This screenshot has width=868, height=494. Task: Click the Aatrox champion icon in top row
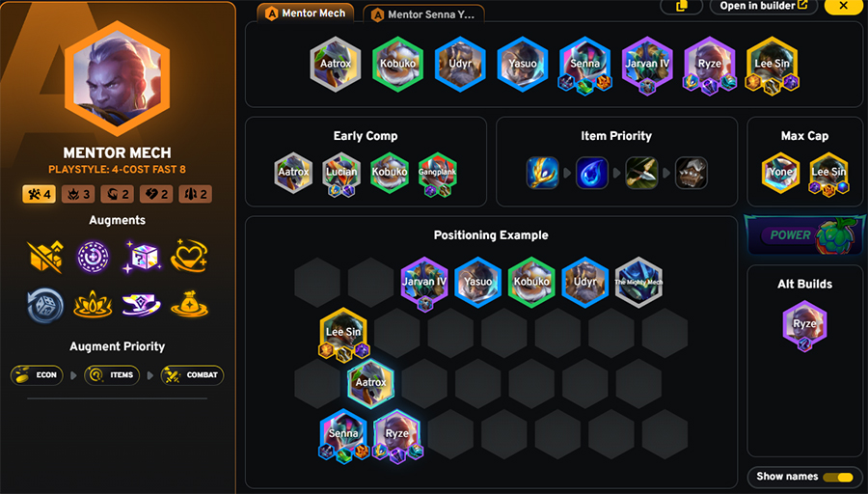point(336,64)
